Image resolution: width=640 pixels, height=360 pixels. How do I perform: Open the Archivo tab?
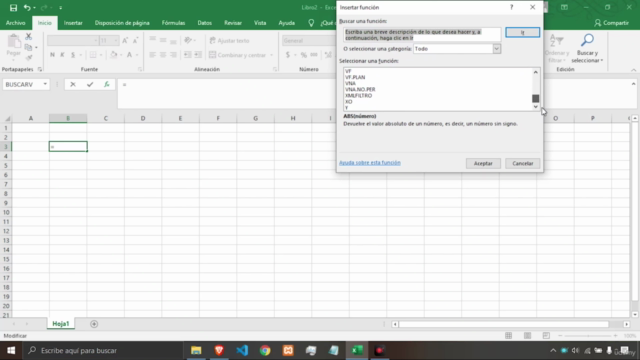tap(16, 23)
